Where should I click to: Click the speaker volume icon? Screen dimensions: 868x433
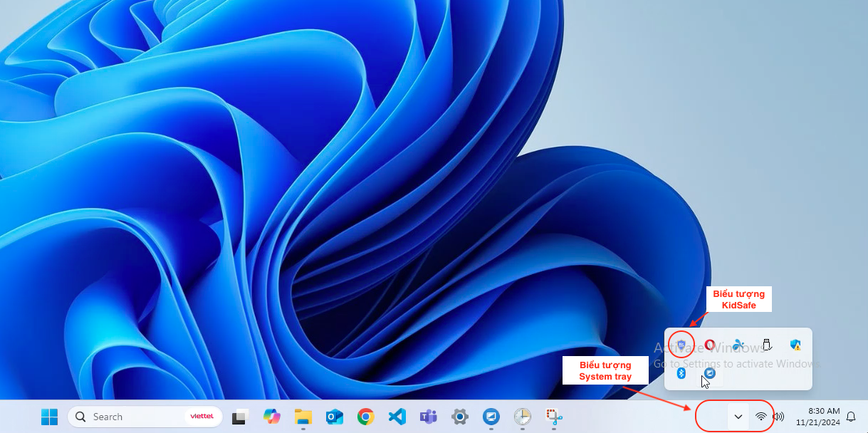[x=778, y=417]
